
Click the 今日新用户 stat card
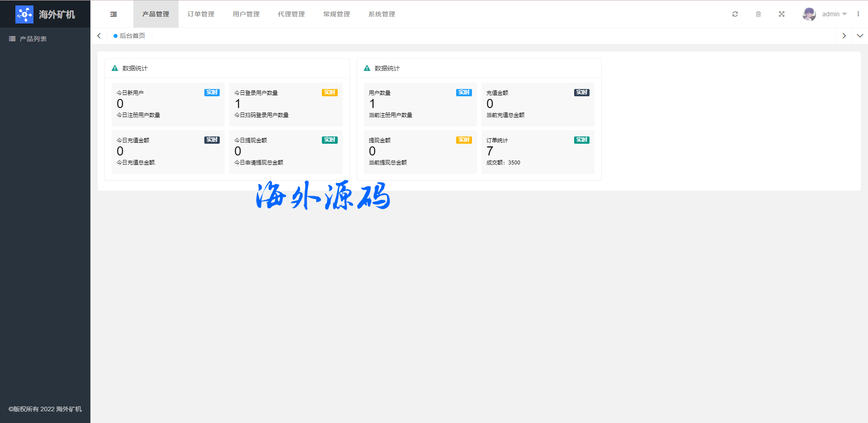click(x=168, y=104)
